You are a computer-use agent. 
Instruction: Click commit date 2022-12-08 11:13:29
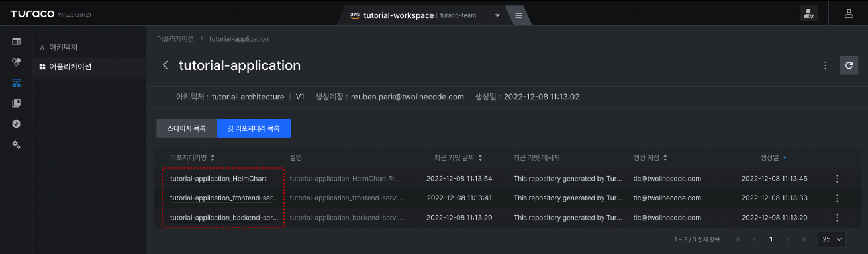point(459,218)
